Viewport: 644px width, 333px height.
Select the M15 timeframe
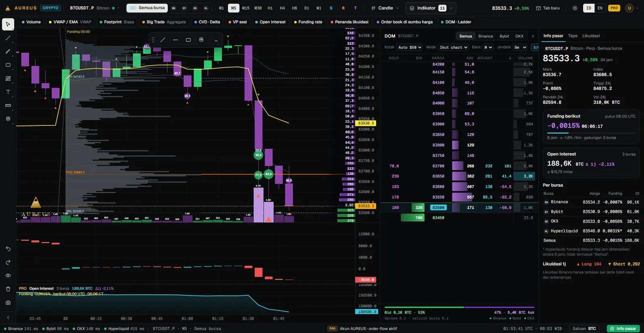click(x=246, y=8)
